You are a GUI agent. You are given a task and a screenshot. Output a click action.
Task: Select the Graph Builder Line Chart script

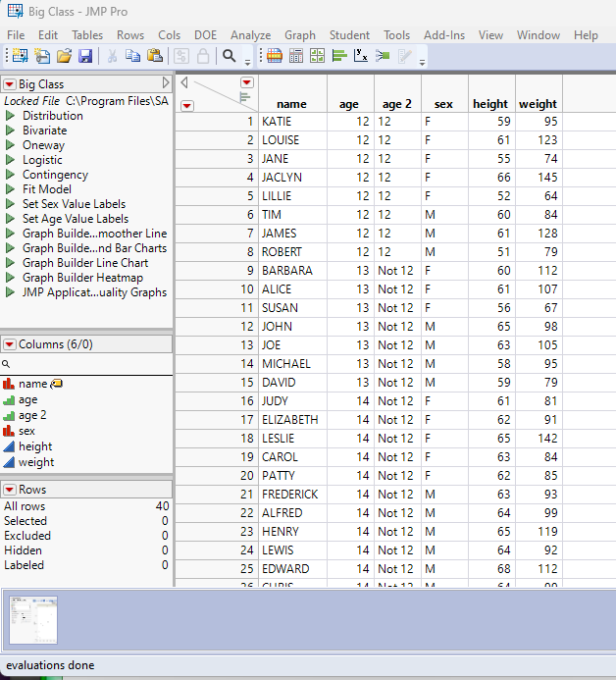pyautogui.click(x=85, y=263)
